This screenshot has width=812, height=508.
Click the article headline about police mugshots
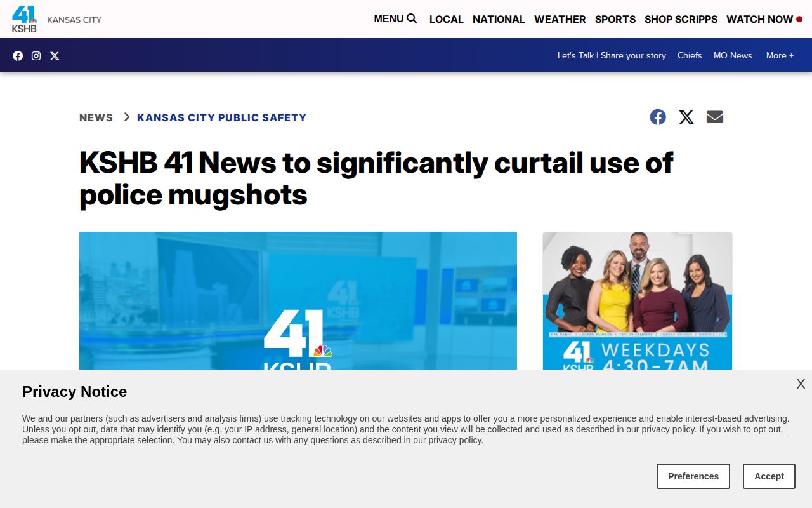pos(376,178)
